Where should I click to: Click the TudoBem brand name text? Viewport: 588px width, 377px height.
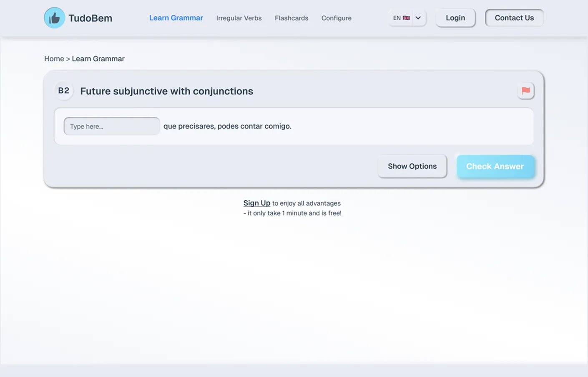point(90,18)
